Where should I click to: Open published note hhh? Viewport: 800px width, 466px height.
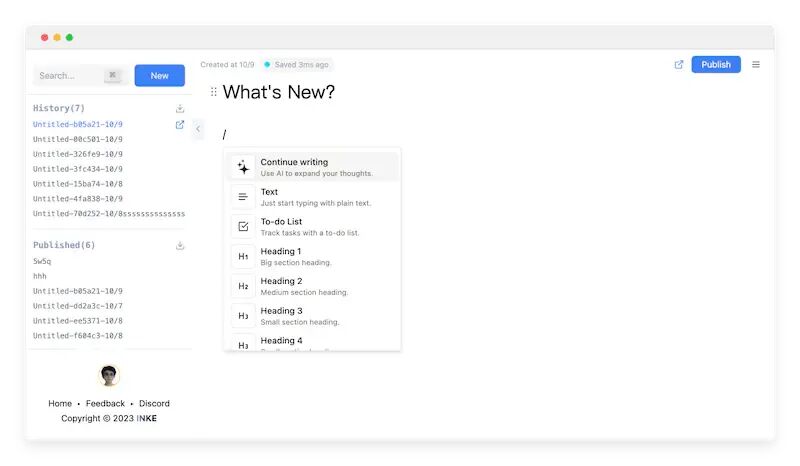40,276
